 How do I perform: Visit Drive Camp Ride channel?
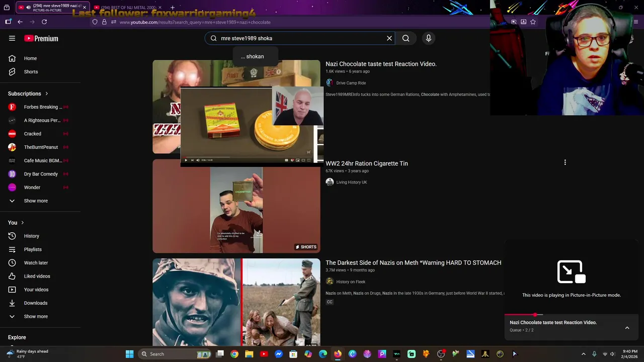click(x=351, y=83)
